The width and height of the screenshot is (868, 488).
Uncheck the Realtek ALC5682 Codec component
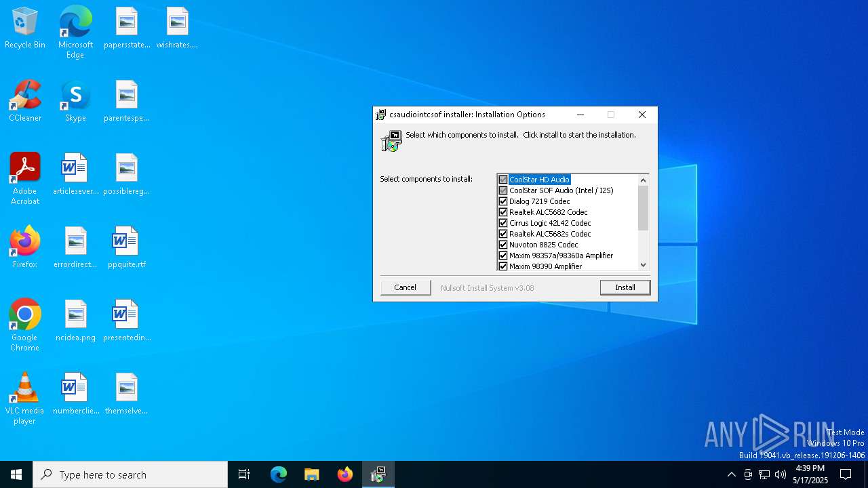pyautogui.click(x=503, y=212)
